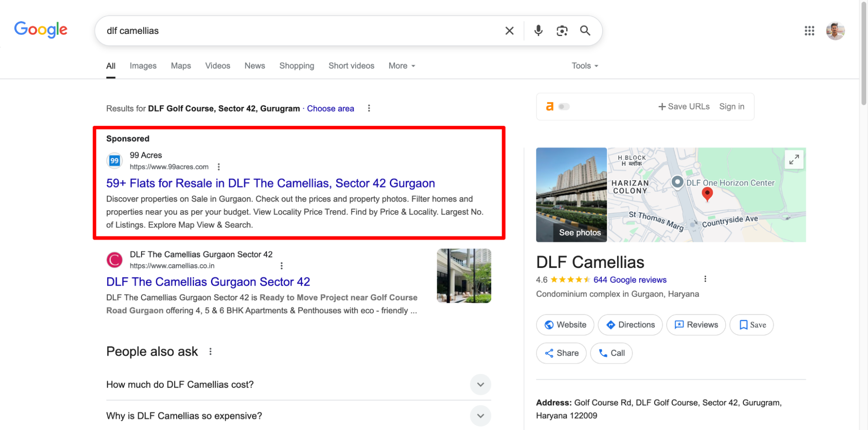Clear the search box with the X icon

509,31
